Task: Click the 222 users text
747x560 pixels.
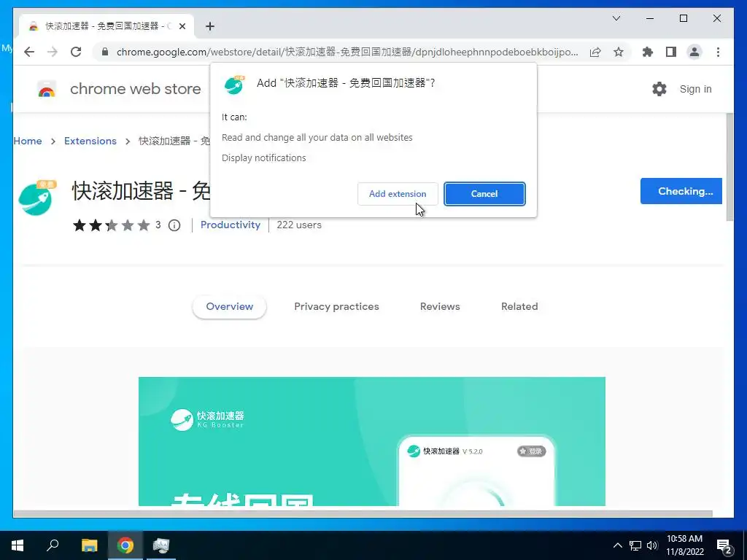Action: [298, 225]
